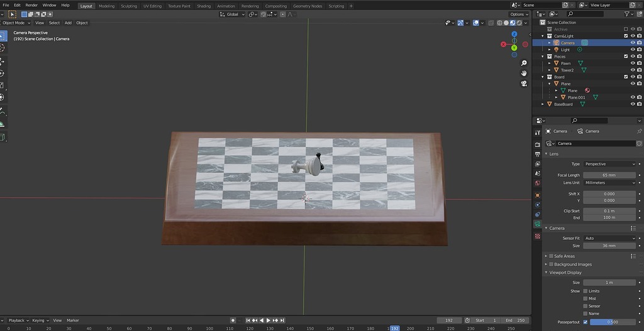Select wireframe viewport shading icon
This screenshot has height=331, width=644.
coord(499,23)
